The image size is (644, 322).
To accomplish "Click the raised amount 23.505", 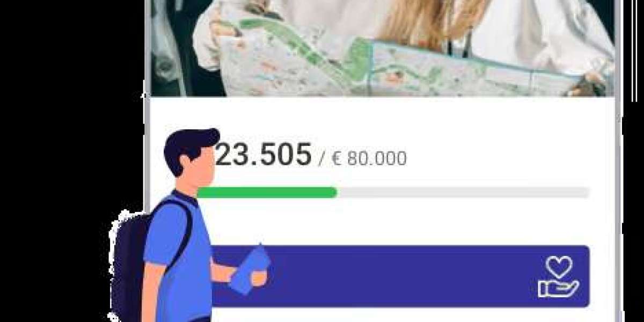I will (262, 154).
